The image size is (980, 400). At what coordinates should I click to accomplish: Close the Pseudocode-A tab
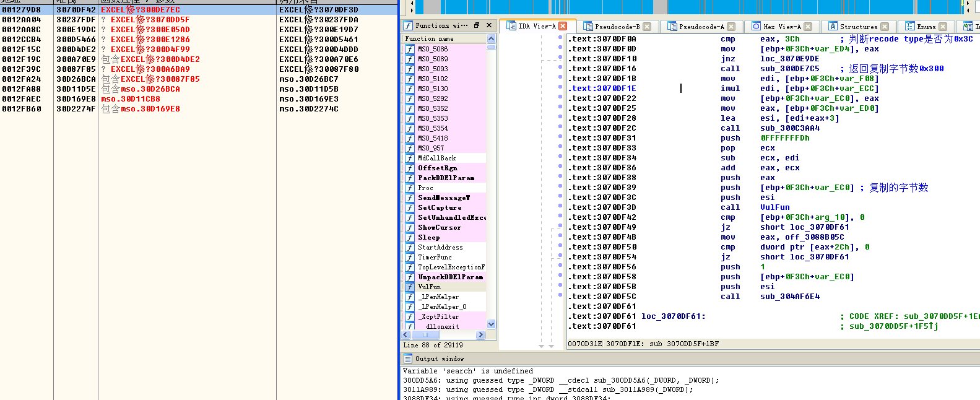click(731, 27)
